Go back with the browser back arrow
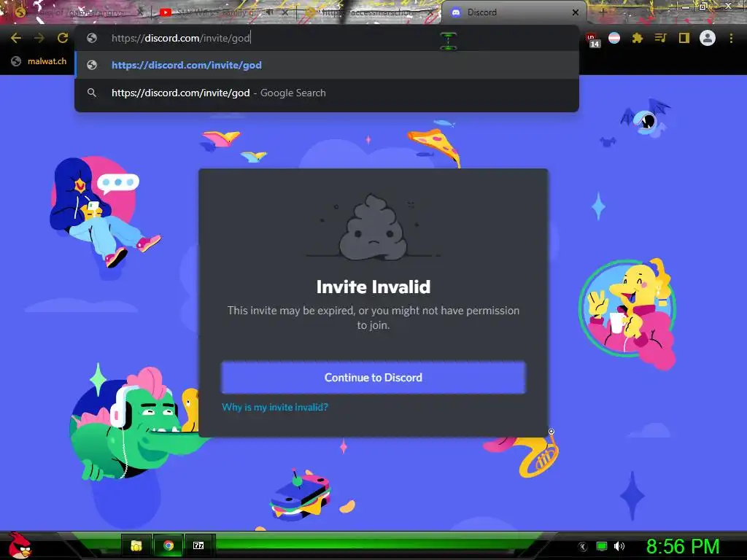 (x=16, y=38)
